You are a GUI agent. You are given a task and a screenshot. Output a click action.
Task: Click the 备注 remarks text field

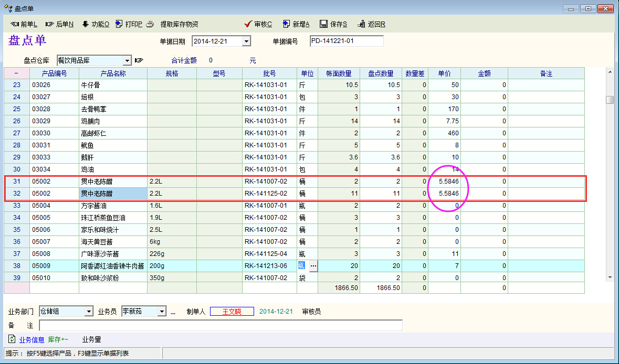coord(221,326)
